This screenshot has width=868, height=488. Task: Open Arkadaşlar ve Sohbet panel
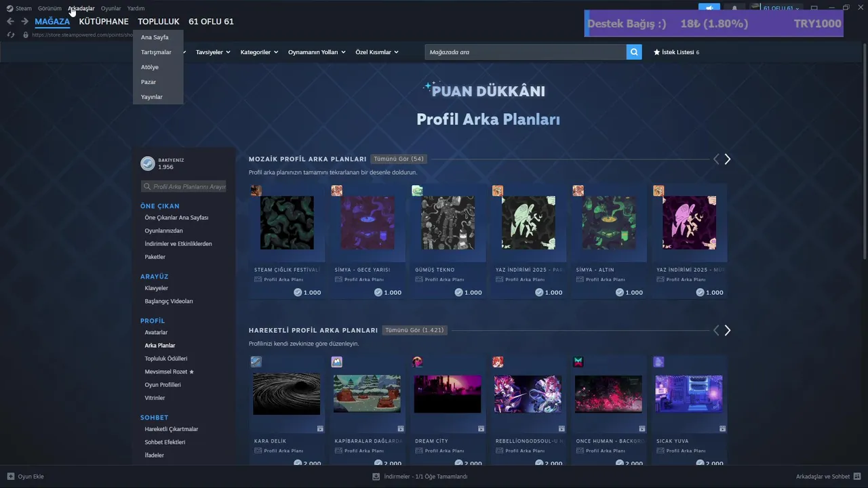click(828, 476)
